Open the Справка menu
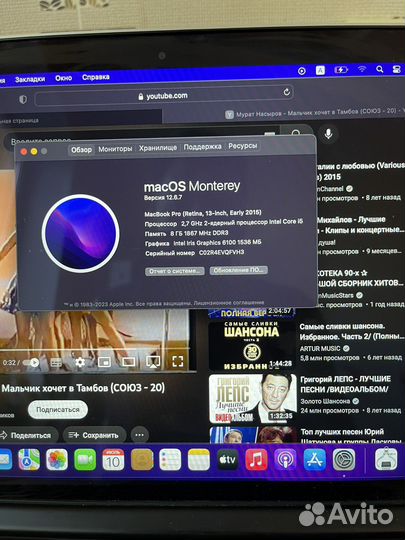The width and height of the screenshot is (405, 540). pos(96,77)
